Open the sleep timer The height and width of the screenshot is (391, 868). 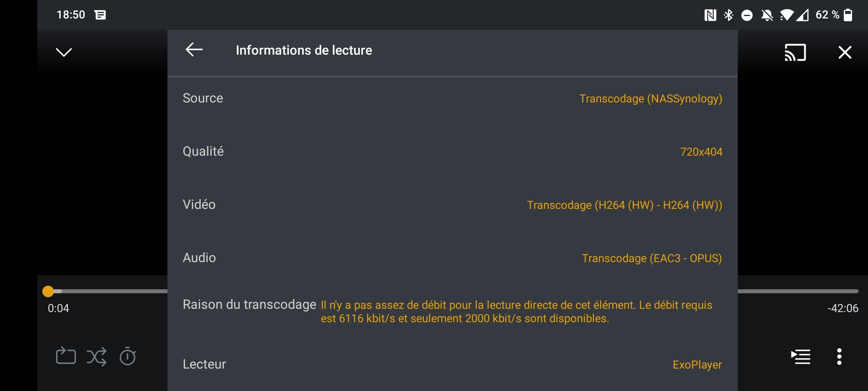127,356
